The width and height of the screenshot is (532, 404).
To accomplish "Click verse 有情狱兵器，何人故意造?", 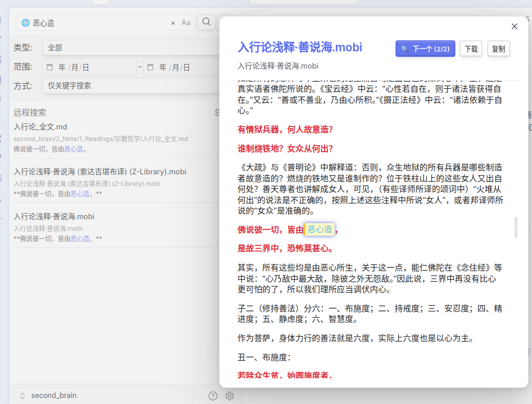I will click(285, 129).
